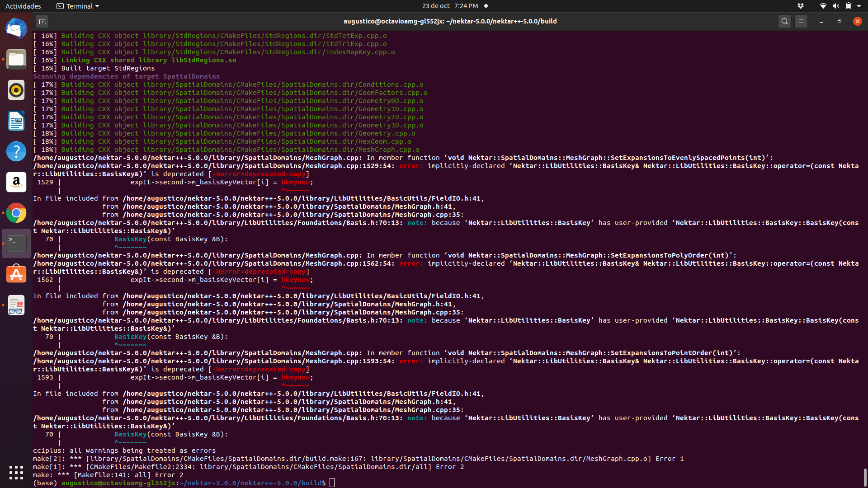Open Ubuntu Software store icon
Image resolution: width=868 pixels, height=488 pixels.
point(16,274)
